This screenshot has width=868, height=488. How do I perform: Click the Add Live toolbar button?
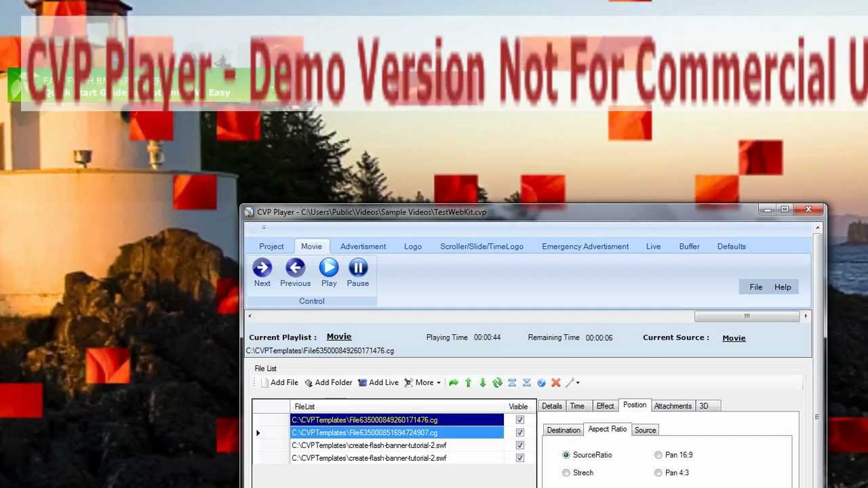[x=378, y=383]
